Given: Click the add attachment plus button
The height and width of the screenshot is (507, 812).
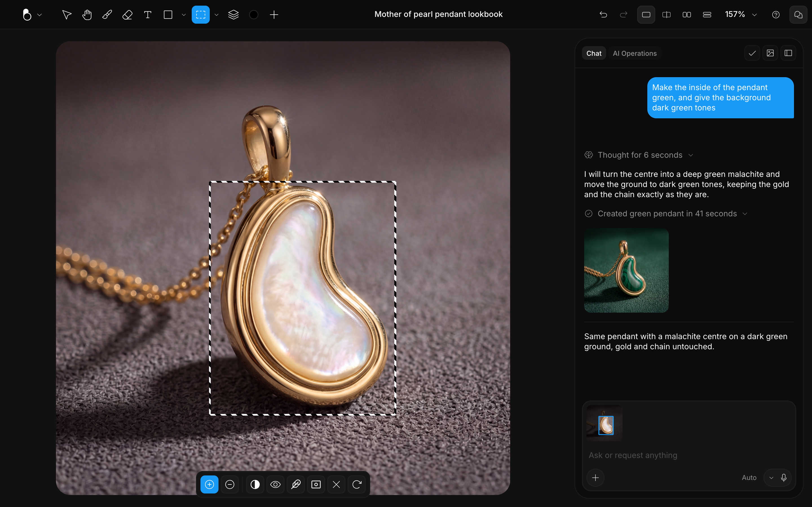Looking at the screenshot, I should click(595, 477).
